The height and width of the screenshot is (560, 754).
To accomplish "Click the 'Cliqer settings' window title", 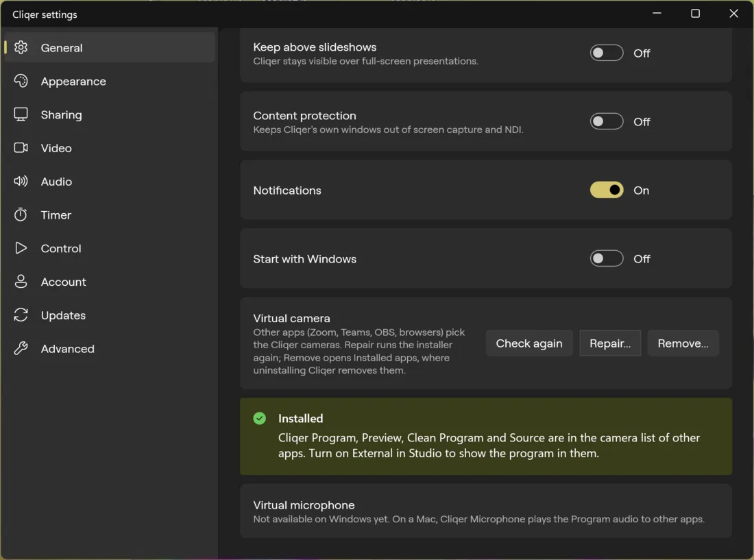I will 45,14.
